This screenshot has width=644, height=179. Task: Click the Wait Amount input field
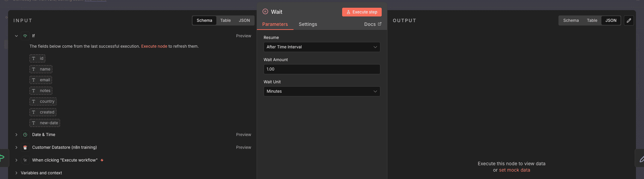[x=322, y=69]
